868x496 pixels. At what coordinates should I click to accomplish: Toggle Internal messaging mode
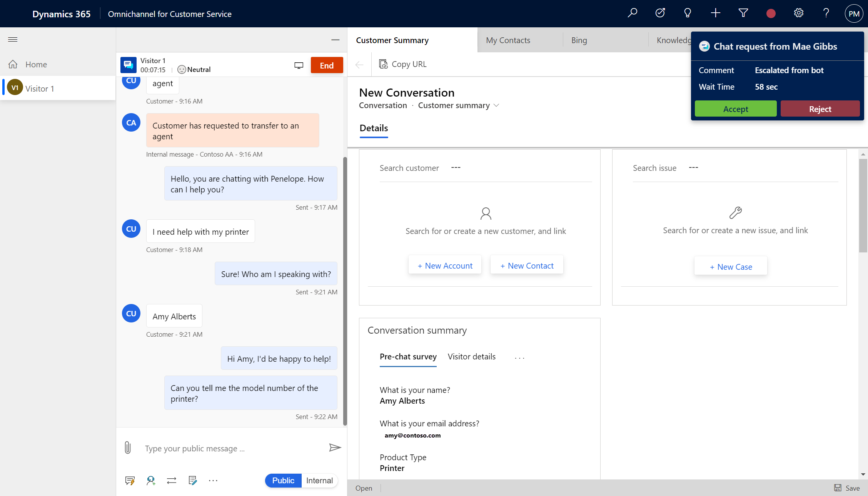click(x=319, y=481)
